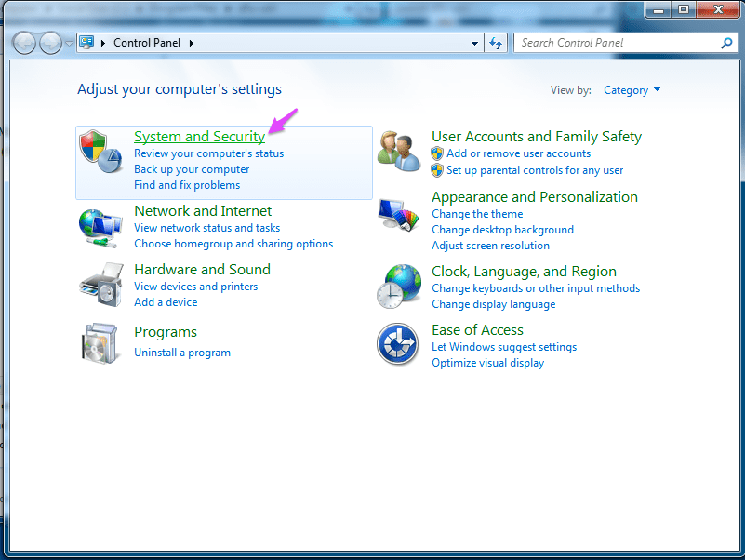Click the Appearance and Personalization monitor icon
The height and width of the screenshot is (560, 745).
(x=399, y=214)
